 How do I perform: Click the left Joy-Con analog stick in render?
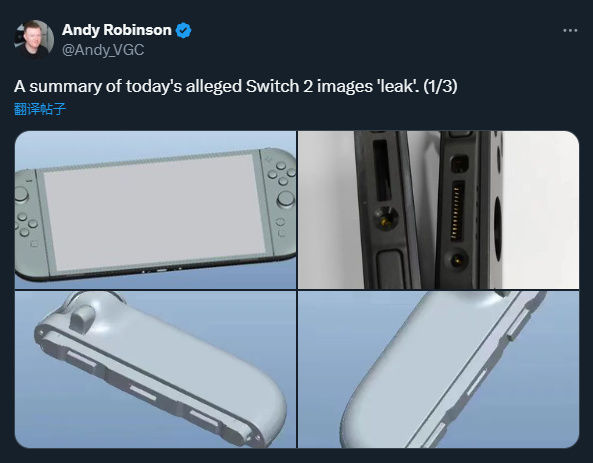point(21,196)
